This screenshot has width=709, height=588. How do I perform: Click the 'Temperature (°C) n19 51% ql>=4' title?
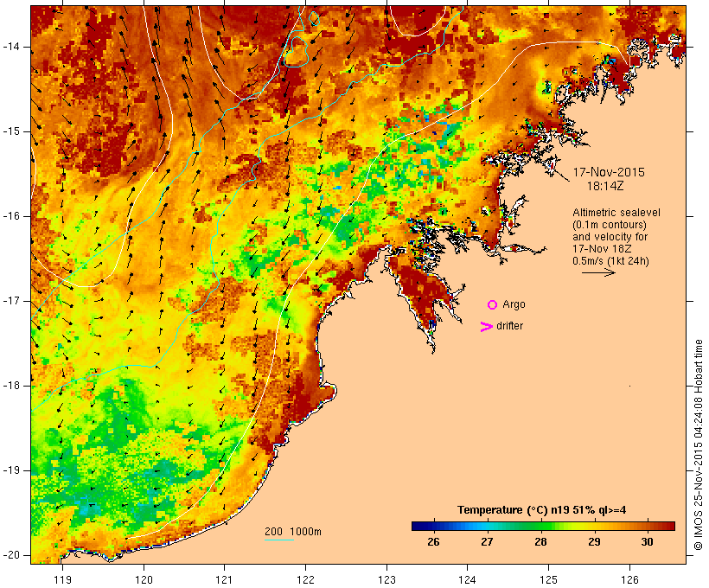(542, 510)
